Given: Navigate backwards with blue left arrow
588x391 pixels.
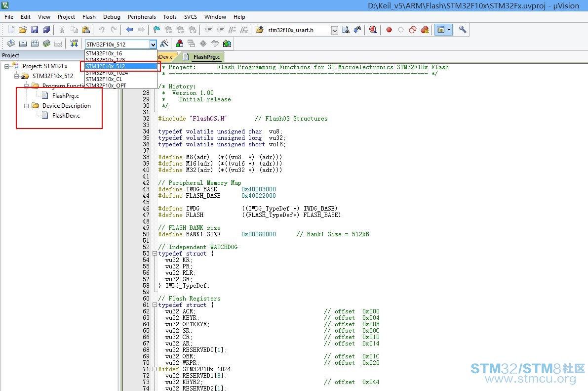Looking at the screenshot, I should pyautogui.click(x=129, y=30).
